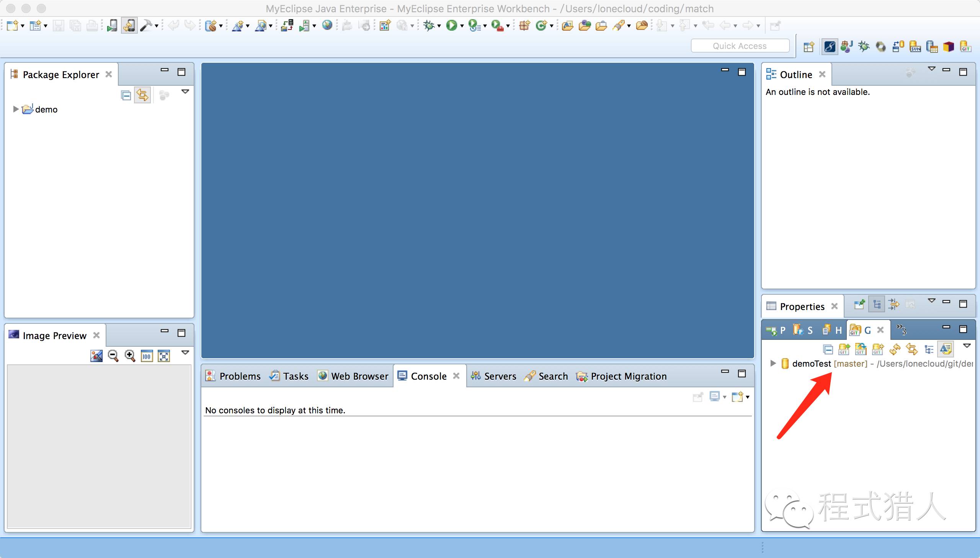Toggle Show Categories in Properties view

click(x=877, y=305)
